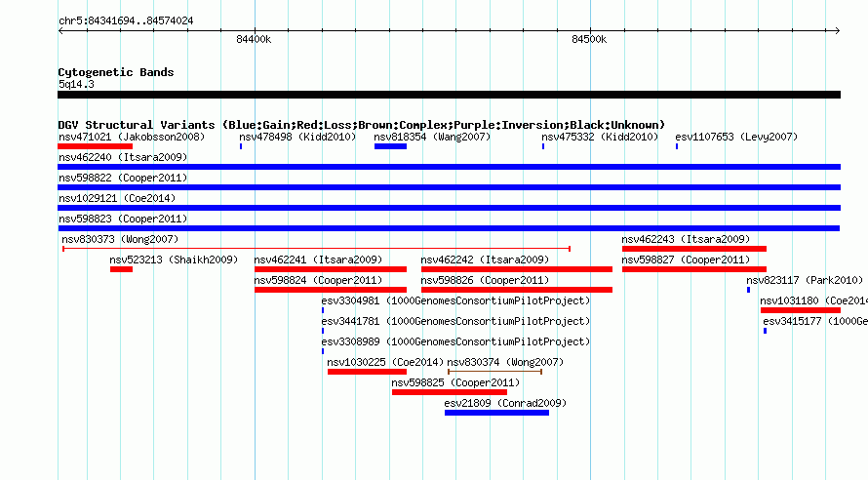
Task: Click the right arrow of the ruler
Action: pos(838,30)
